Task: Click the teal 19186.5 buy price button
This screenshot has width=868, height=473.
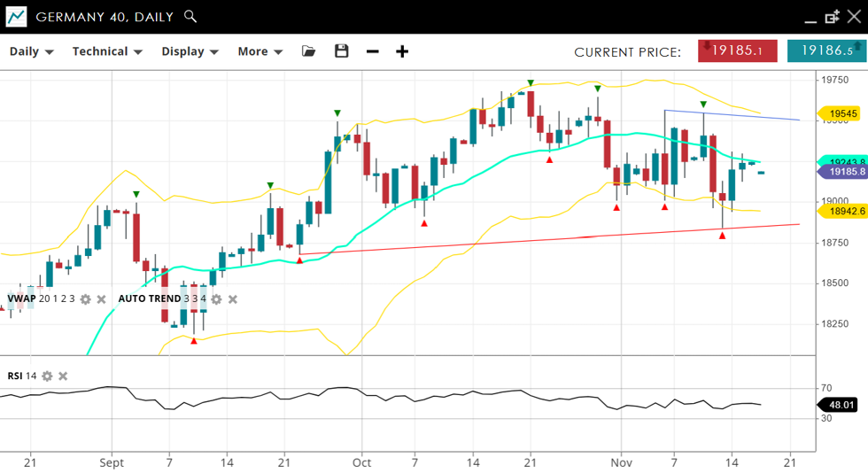Action: pos(825,51)
